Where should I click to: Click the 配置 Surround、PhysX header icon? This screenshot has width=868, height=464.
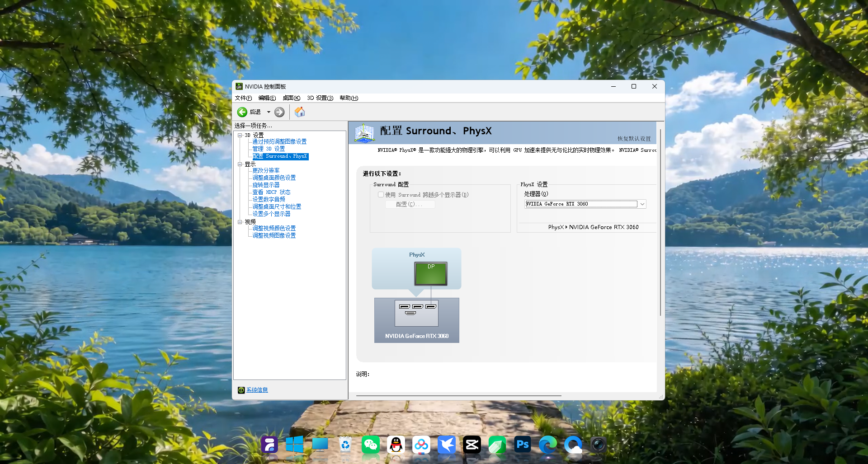point(364,133)
